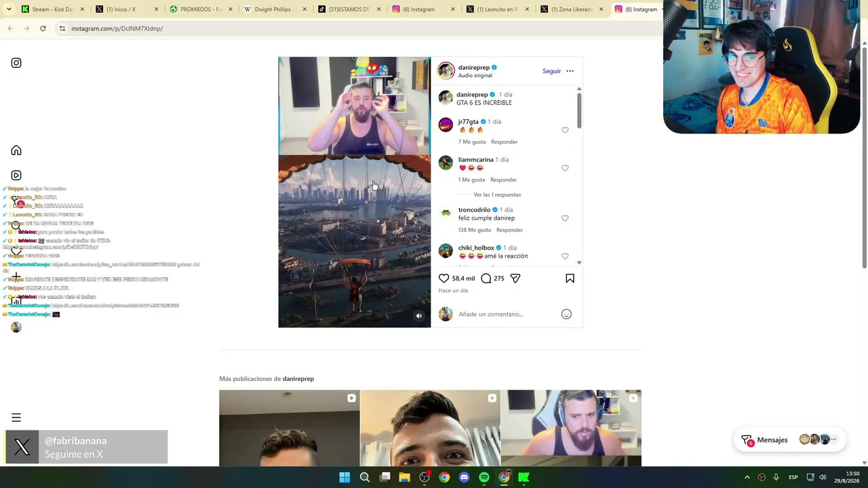The height and width of the screenshot is (488, 868).
Task: Like liammcarina's comment
Action: 565,168
